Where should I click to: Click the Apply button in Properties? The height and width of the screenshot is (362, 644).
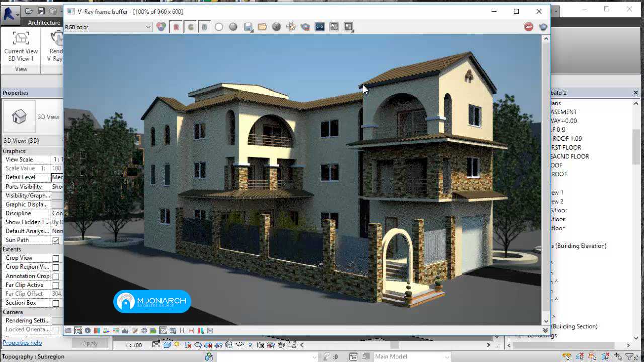click(x=90, y=343)
